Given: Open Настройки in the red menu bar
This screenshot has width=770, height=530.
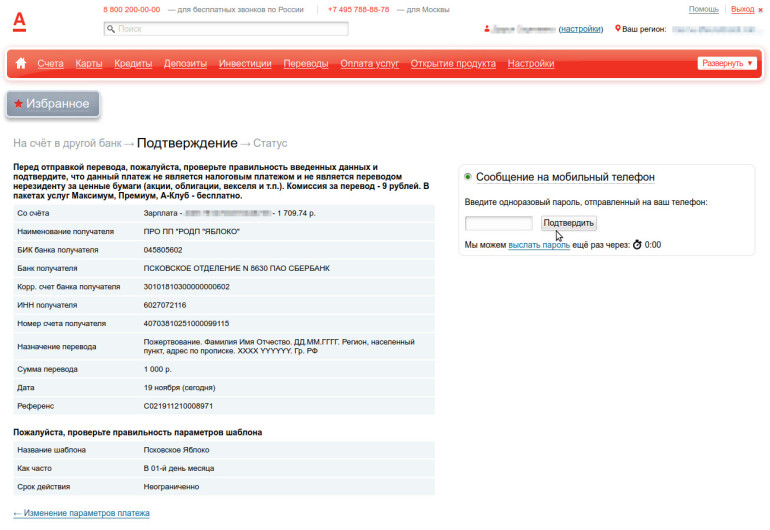Looking at the screenshot, I should (x=531, y=63).
